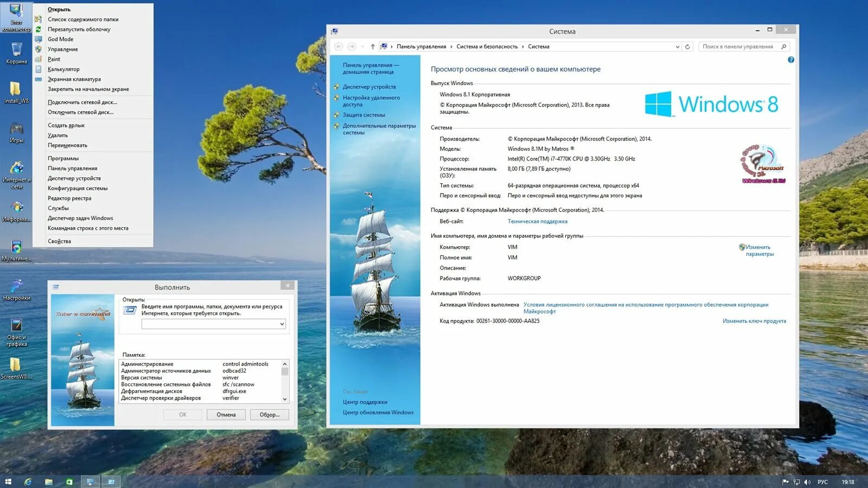This screenshot has width=868, height=488.
Task: Open the Игры desktop icon
Action: click(16, 132)
